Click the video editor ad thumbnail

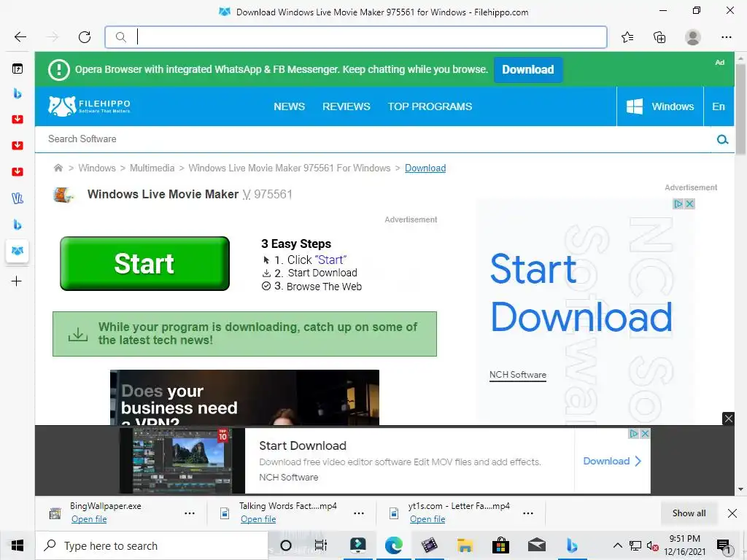[182, 461]
